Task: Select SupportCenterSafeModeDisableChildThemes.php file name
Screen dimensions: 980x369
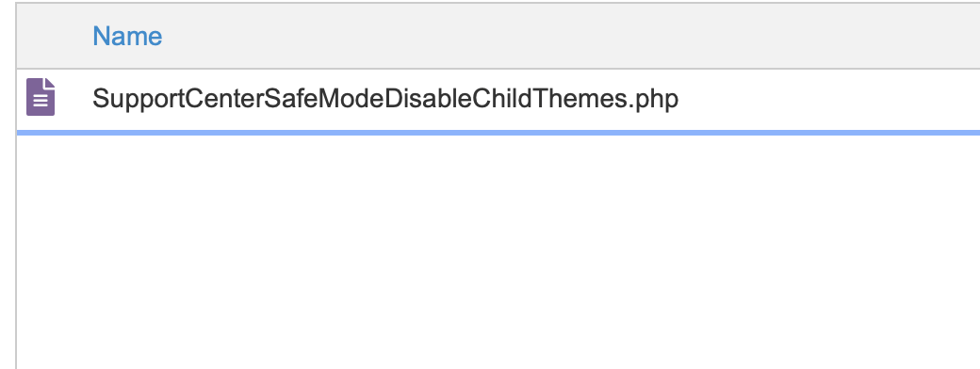Action: pos(385,99)
